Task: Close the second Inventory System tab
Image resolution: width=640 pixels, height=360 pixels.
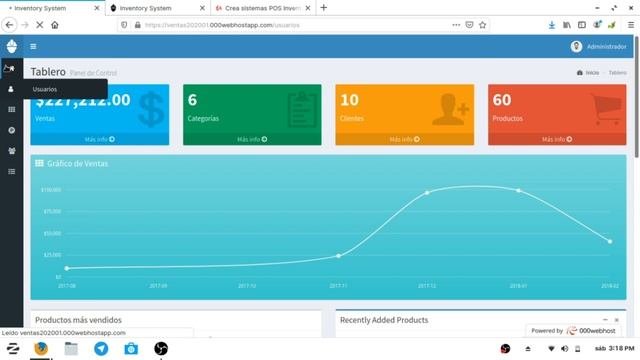Action: point(202,8)
